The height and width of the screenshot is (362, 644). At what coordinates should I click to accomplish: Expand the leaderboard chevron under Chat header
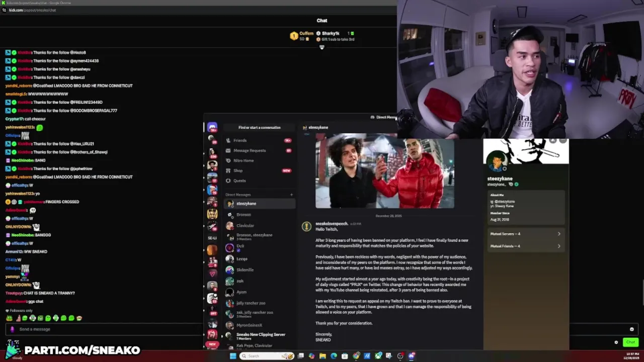coord(322,47)
